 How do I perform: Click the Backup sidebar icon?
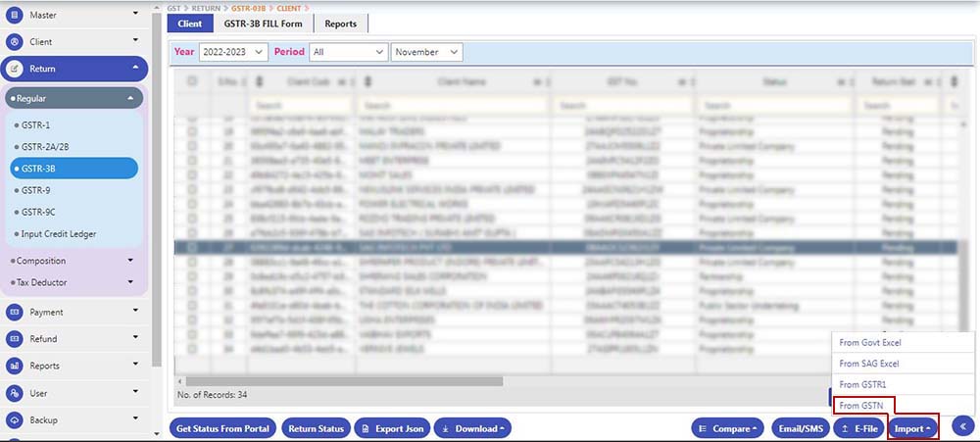(x=14, y=419)
